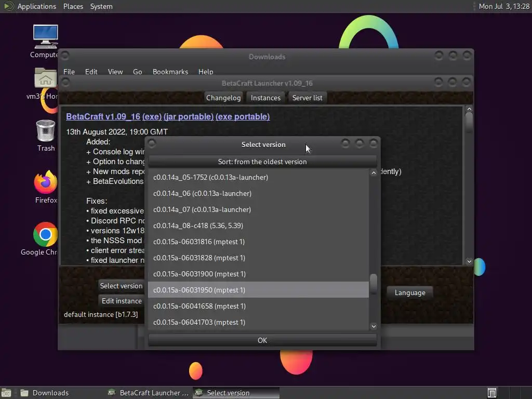The image size is (532, 399).
Task: Open the Computer desktop icon
Action: click(46, 37)
